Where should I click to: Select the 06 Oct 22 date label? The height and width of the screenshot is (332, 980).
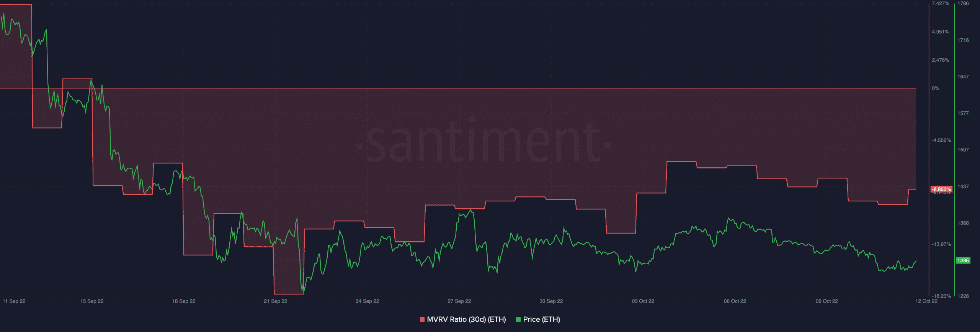[x=735, y=301]
